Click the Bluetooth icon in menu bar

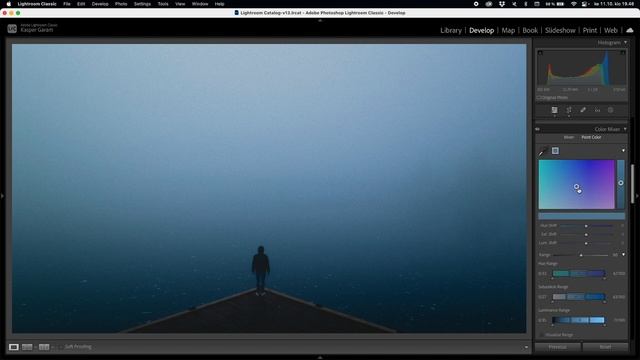pyautogui.click(x=526, y=4)
